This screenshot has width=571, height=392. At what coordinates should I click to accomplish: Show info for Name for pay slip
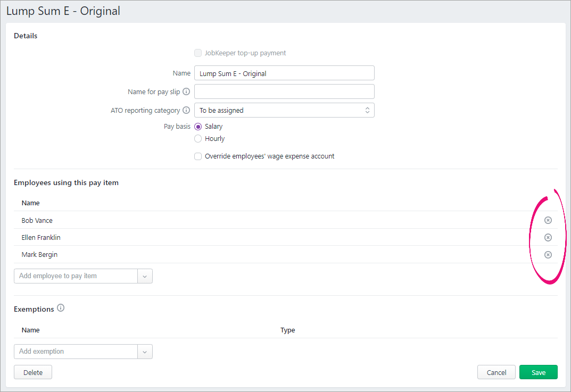point(186,91)
